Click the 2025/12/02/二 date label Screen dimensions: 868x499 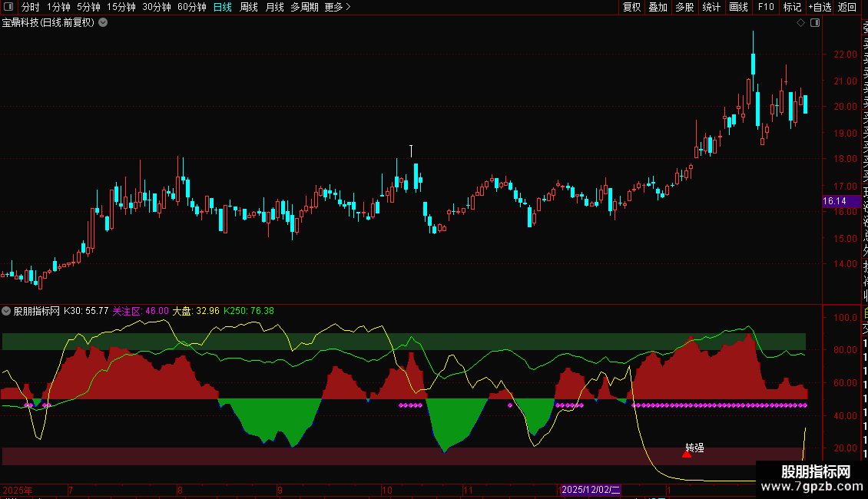[x=591, y=490]
